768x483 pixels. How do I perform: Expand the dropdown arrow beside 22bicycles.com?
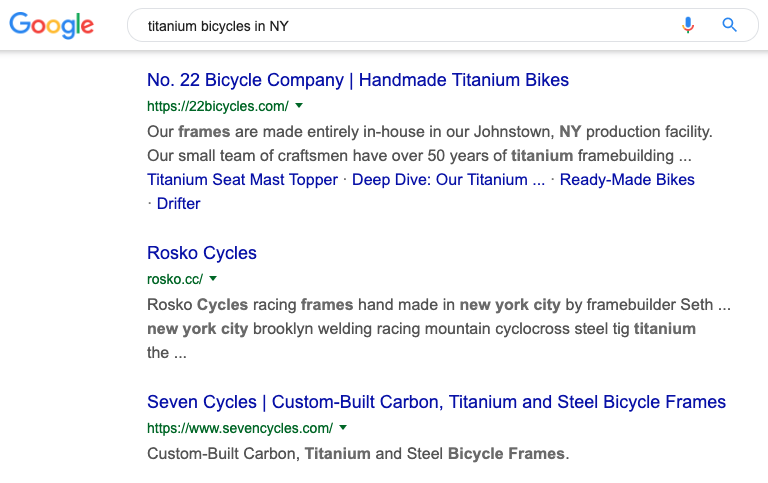(299, 105)
